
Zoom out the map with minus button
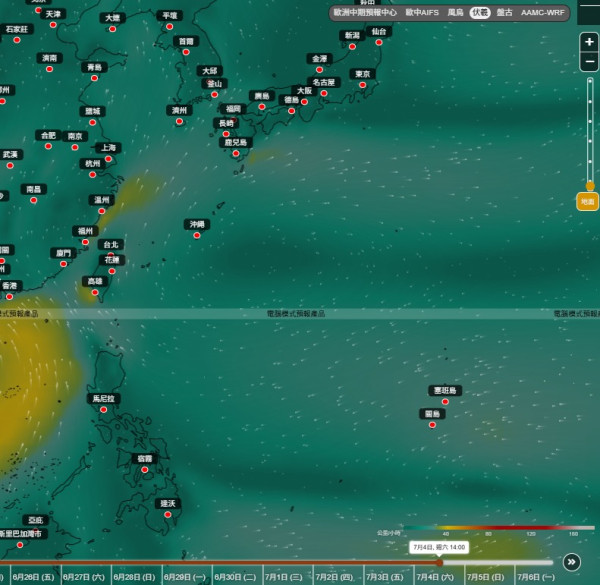[x=589, y=61]
